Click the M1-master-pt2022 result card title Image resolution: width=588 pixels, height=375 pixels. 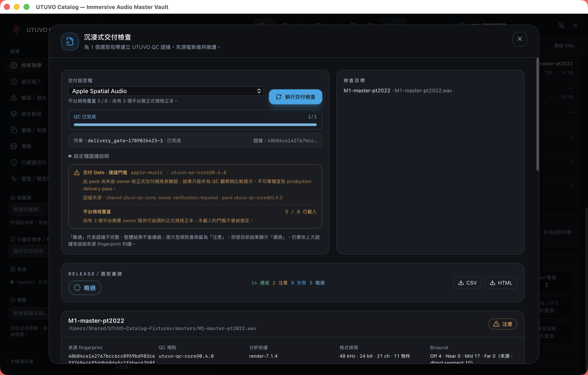coord(96,321)
